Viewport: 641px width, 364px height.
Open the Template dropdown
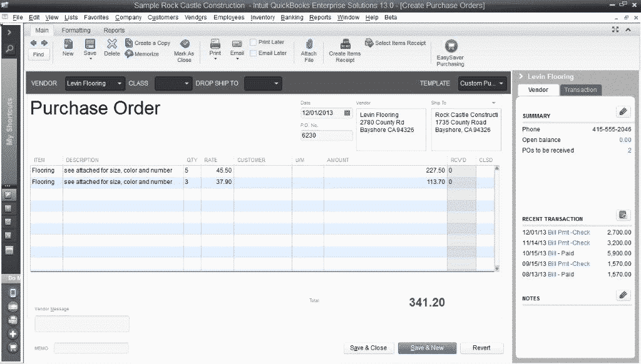pyautogui.click(x=483, y=83)
